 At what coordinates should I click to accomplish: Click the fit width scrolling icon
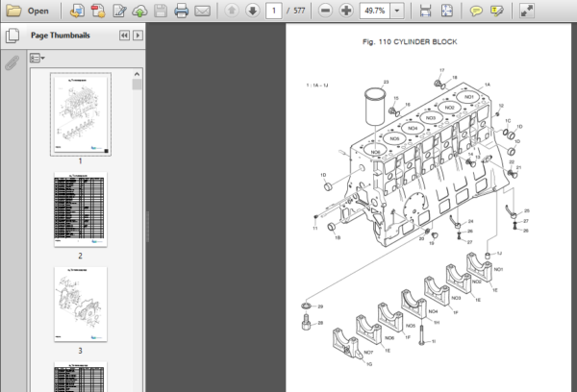click(x=425, y=11)
